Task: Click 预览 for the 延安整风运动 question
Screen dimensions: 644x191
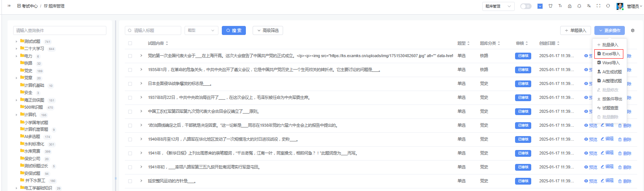Action: click(x=591, y=181)
